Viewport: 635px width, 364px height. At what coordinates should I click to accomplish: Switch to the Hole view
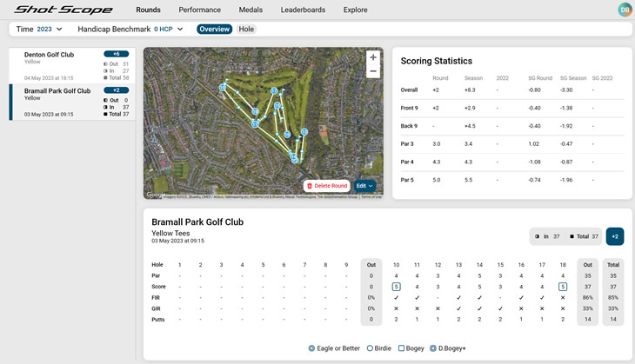[246, 30]
